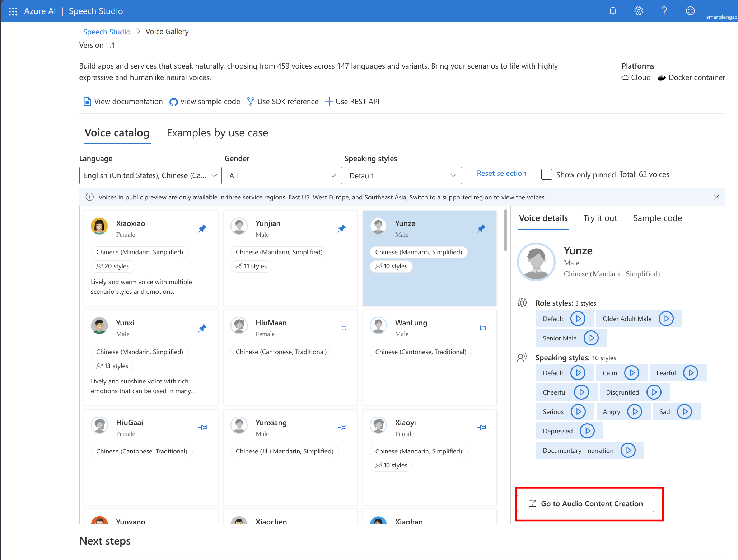
Task: Select the HiuGaai voice card name
Action: point(129,422)
